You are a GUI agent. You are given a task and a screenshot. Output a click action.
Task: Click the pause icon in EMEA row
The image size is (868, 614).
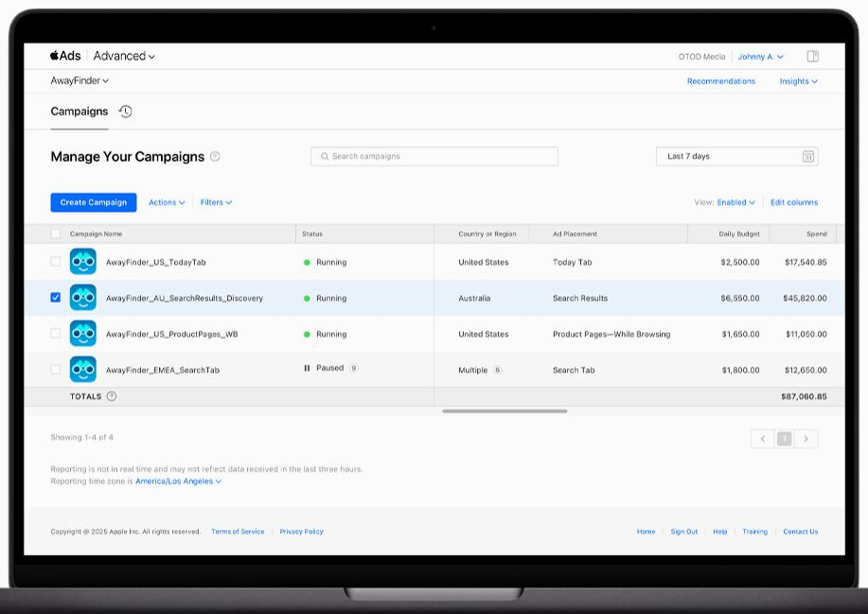307,368
